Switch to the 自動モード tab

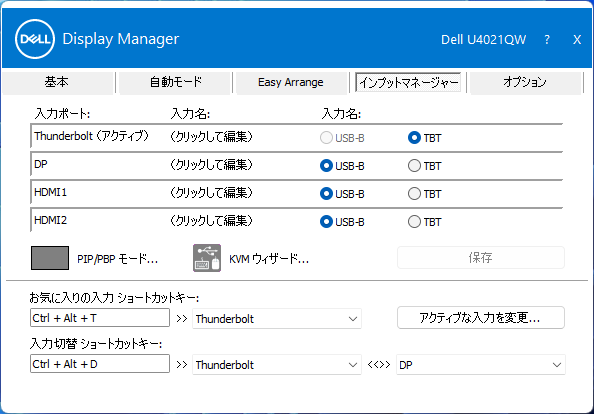[176, 82]
